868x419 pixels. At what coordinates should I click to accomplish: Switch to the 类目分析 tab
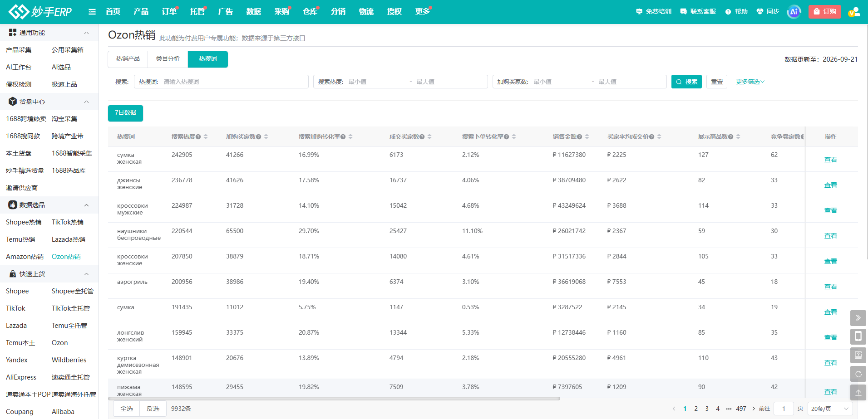pyautogui.click(x=168, y=59)
